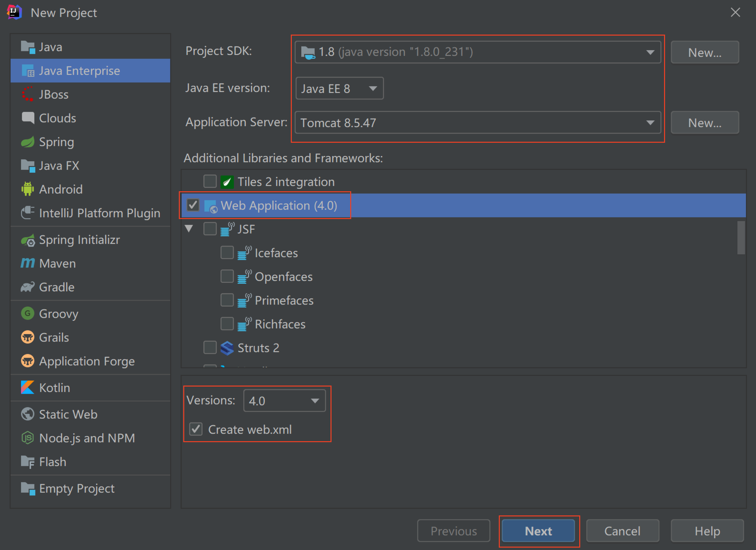756x550 pixels.
Task: Uncheck the Web Application (4.0) checkbox
Action: pos(193,205)
